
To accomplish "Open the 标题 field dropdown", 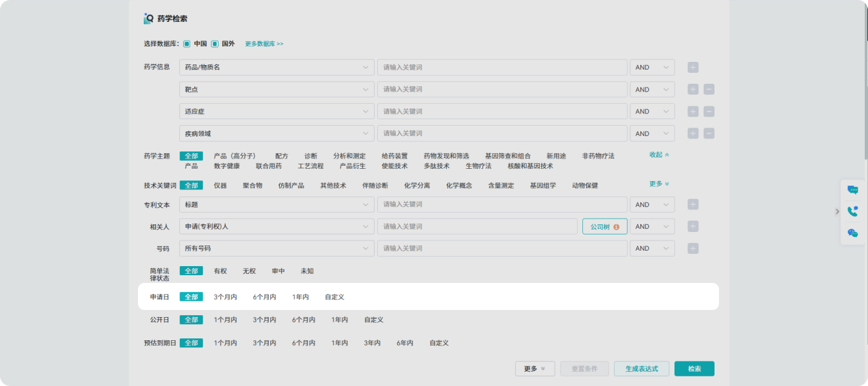I will click(x=277, y=204).
